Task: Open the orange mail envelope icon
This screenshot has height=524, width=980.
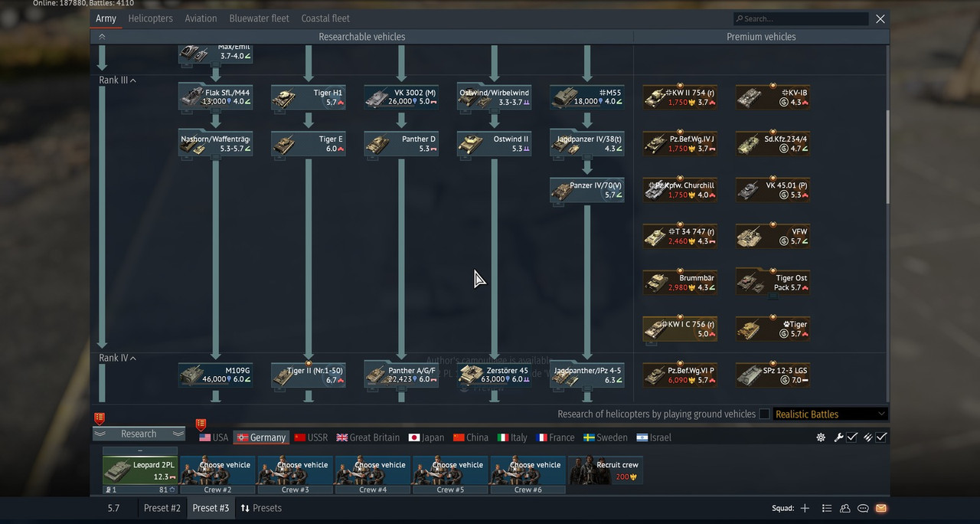Action: click(x=881, y=508)
